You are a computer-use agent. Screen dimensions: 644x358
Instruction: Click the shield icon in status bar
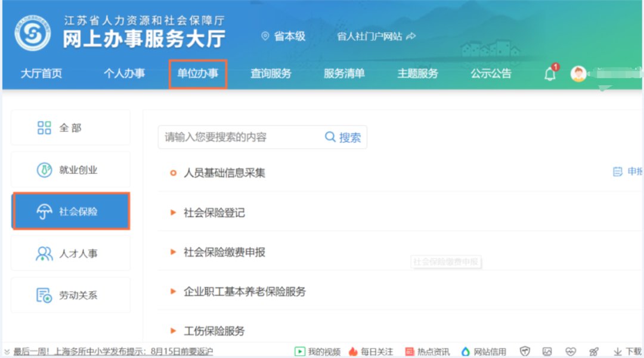(525, 351)
